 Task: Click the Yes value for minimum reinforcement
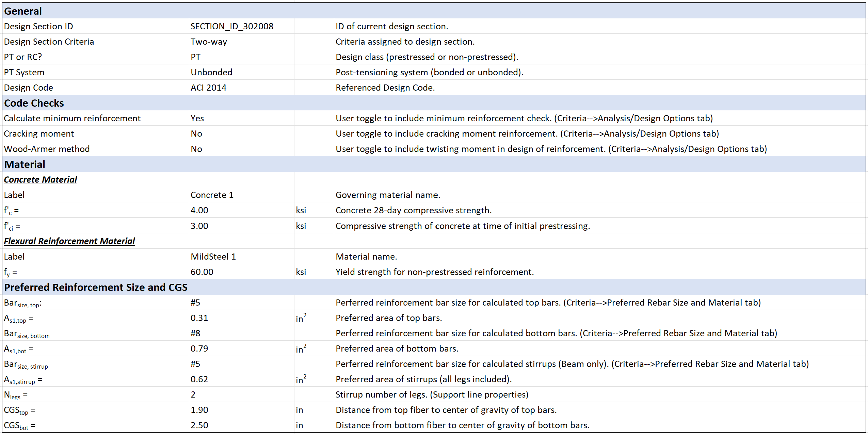tap(197, 118)
